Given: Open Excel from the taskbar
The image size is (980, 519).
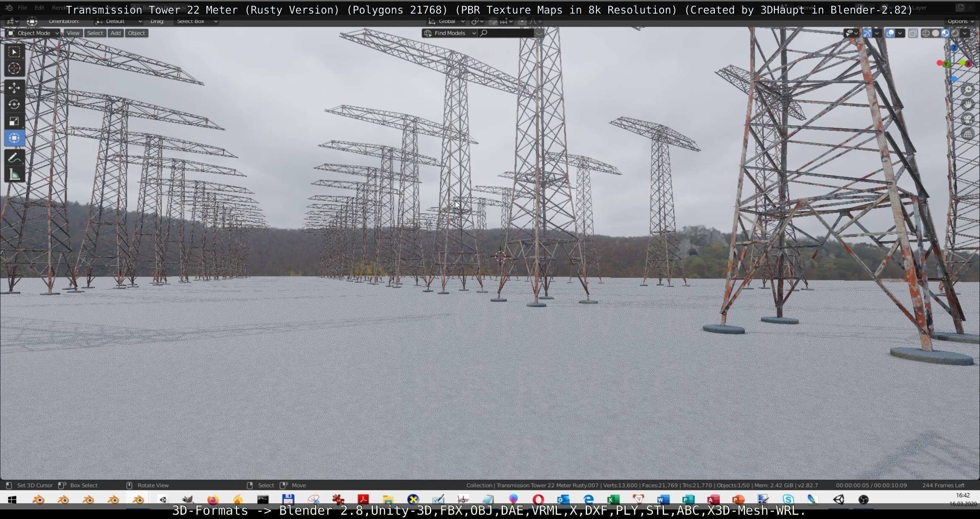Looking at the screenshot, I should point(613,499).
